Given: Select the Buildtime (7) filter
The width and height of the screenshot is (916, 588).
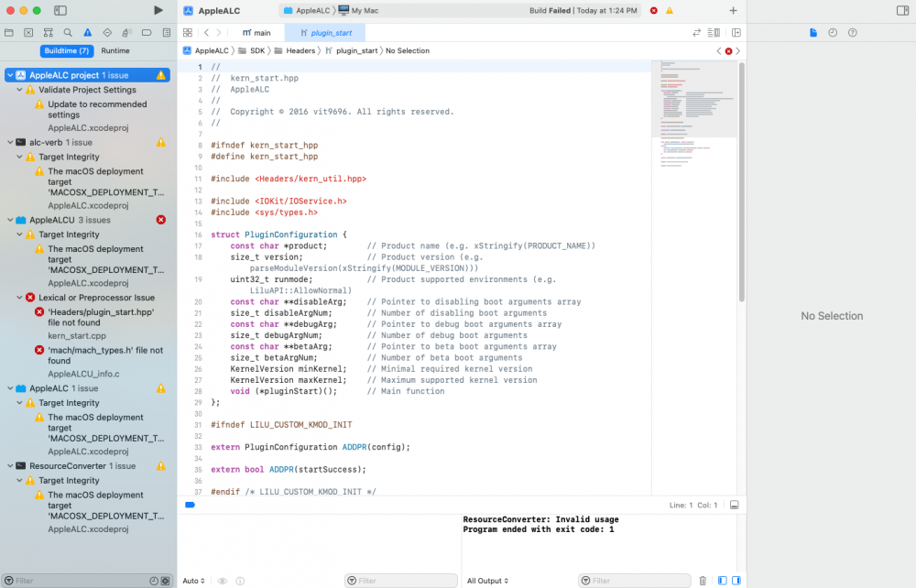Looking at the screenshot, I should point(67,50).
